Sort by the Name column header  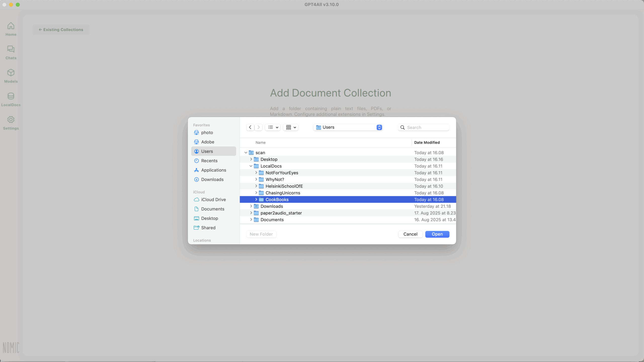click(261, 143)
